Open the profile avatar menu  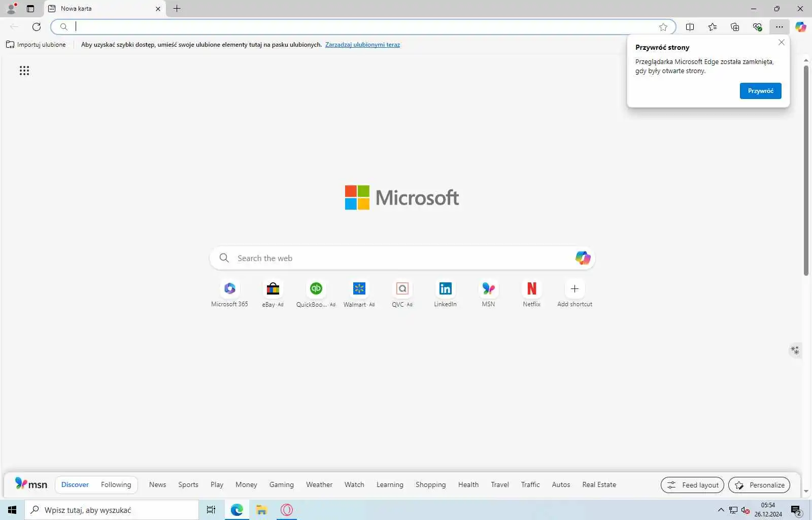click(11, 9)
